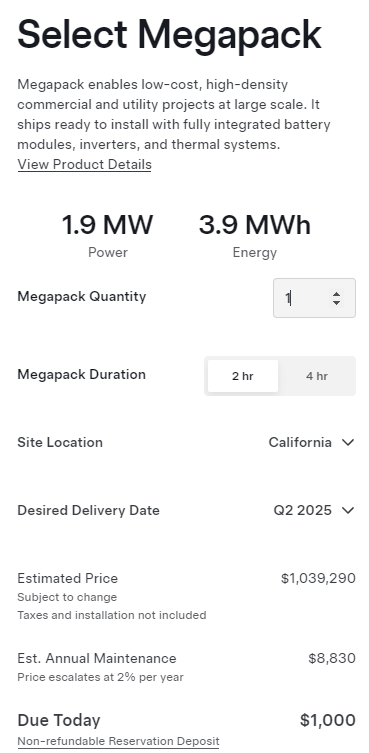369x753 pixels.
Task: Click the Desired Delivery Date label
Action: click(x=88, y=510)
